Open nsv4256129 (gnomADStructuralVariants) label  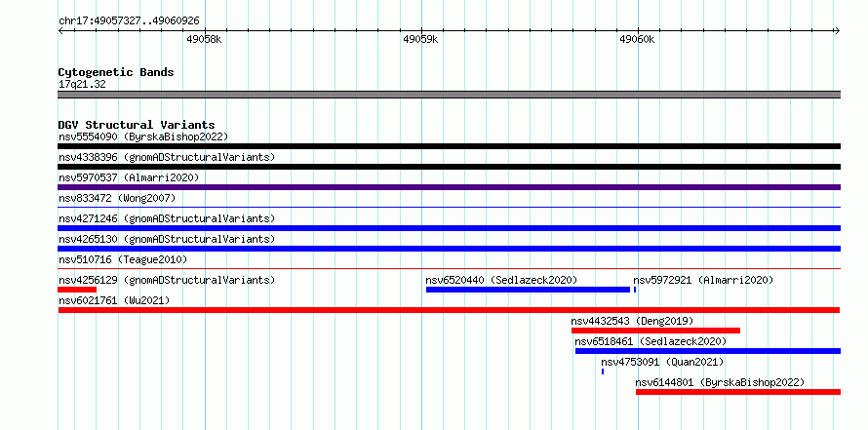coord(167,280)
